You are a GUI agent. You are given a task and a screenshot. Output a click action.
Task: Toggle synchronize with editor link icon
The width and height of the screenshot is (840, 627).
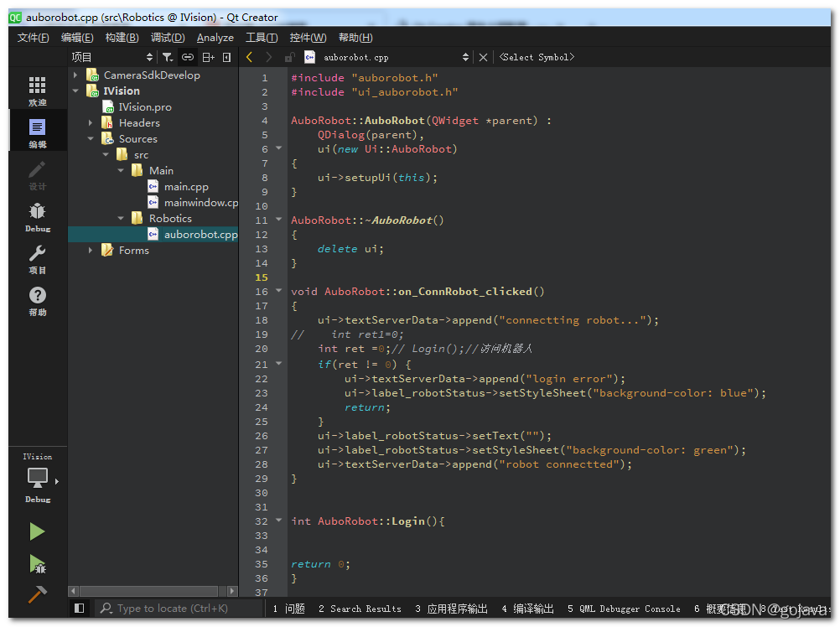188,57
